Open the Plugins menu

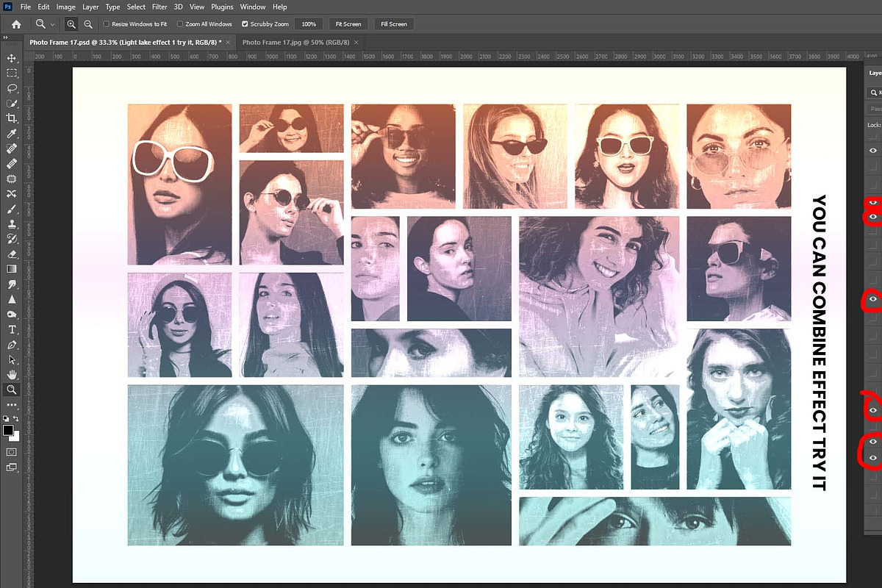coord(222,7)
